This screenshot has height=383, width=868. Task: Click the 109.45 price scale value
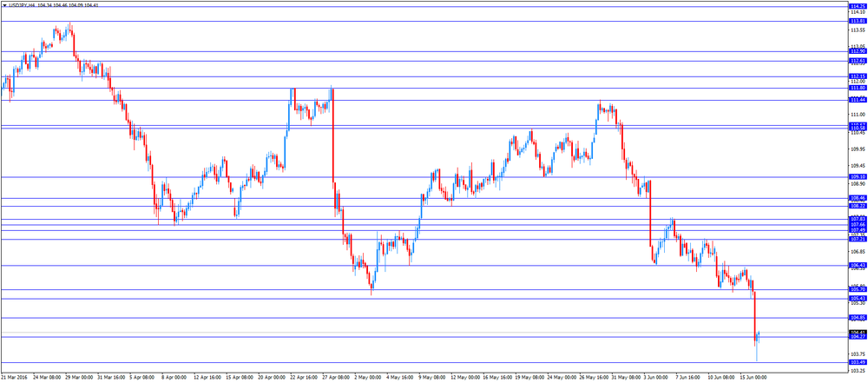(x=858, y=166)
